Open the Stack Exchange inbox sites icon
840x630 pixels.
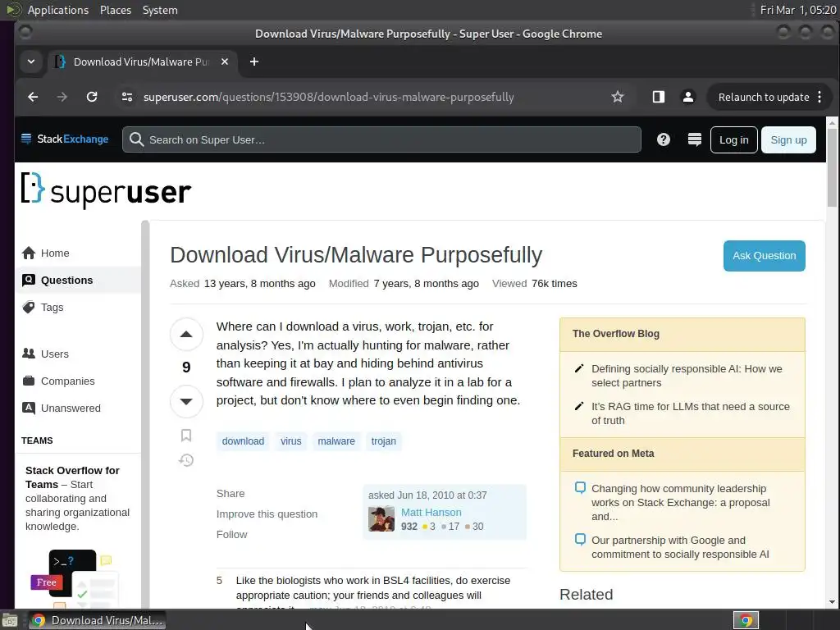click(x=694, y=139)
